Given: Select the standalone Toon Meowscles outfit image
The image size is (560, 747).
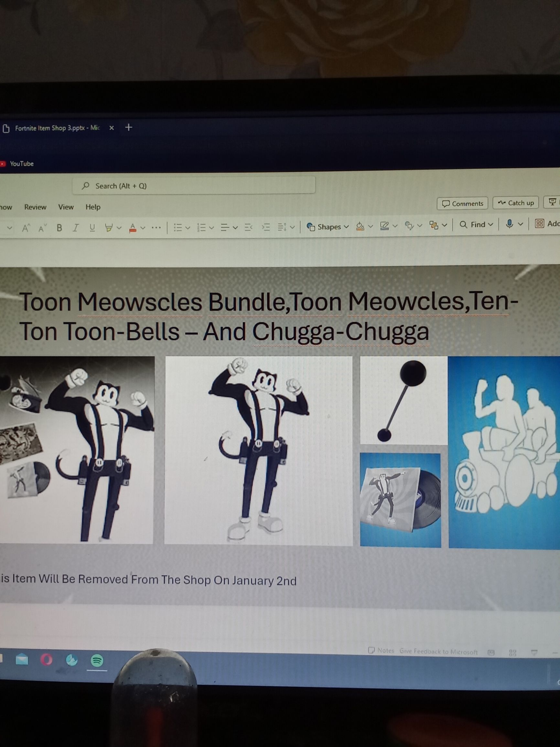Looking at the screenshot, I should click(x=259, y=450).
